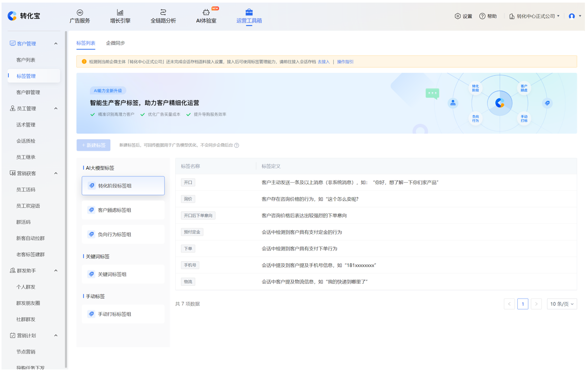Screen dimensions: 588x372
Task: Click the 新建标签 button
Action: click(x=93, y=145)
